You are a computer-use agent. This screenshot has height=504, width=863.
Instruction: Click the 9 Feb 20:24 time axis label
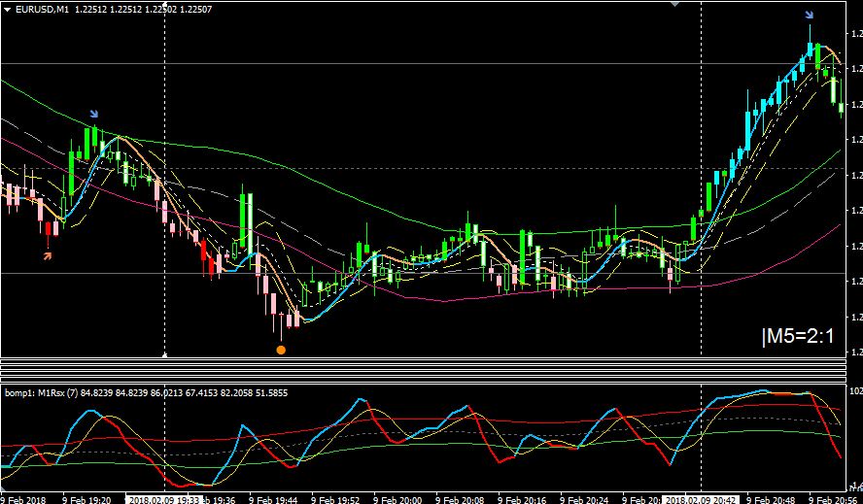(x=584, y=500)
